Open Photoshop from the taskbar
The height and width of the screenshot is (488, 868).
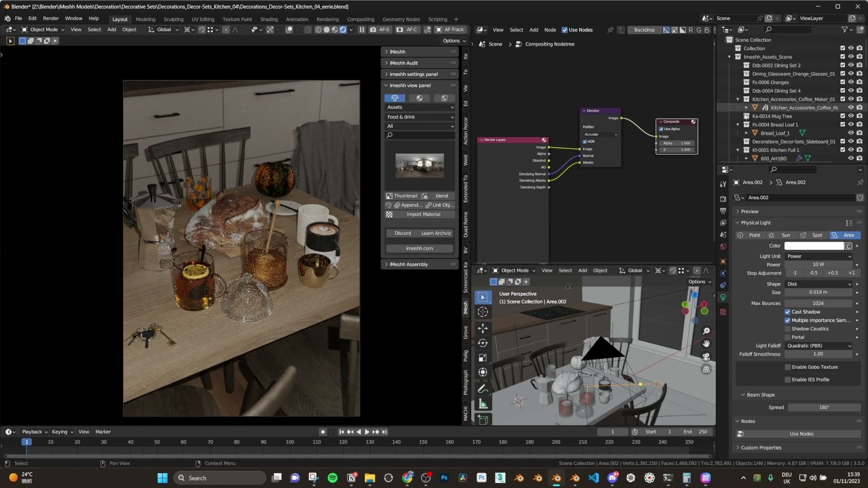click(444, 478)
